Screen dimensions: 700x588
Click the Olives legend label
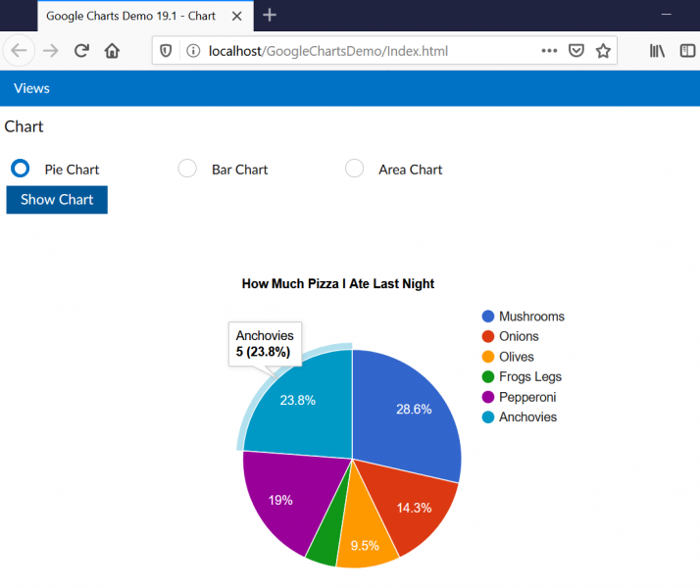517,357
